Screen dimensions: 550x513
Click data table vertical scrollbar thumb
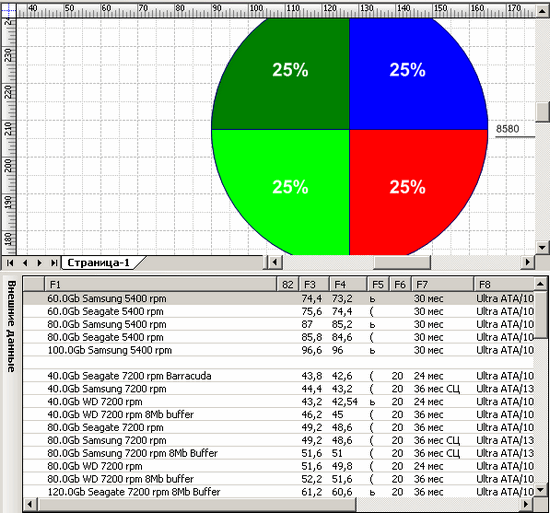click(x=541, y=314)
